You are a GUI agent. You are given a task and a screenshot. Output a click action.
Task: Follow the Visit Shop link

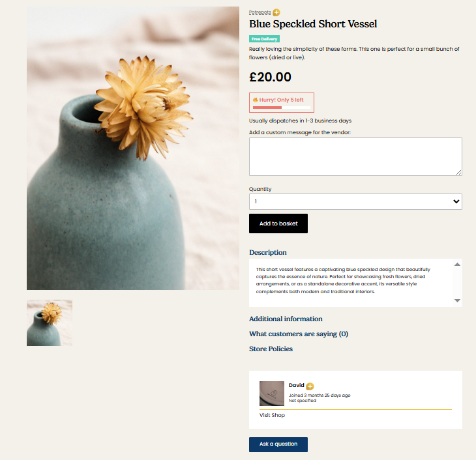pyautogui.click(x=272, y=415)
